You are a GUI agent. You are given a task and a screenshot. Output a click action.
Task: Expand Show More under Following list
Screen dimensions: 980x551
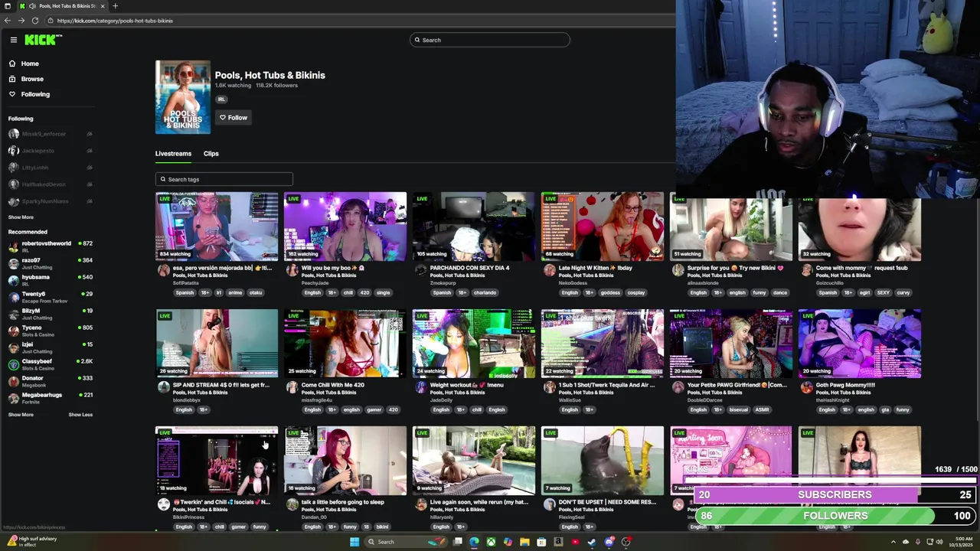click(x=21, y=217)
